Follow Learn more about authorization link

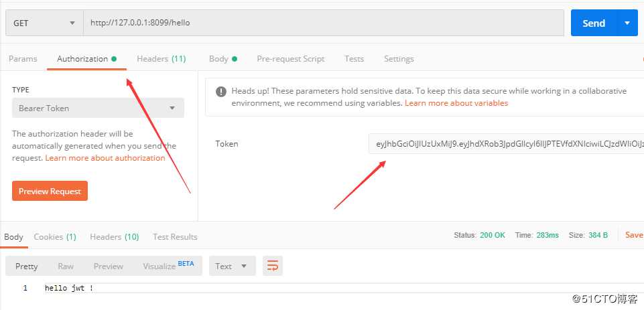point(105,157)
